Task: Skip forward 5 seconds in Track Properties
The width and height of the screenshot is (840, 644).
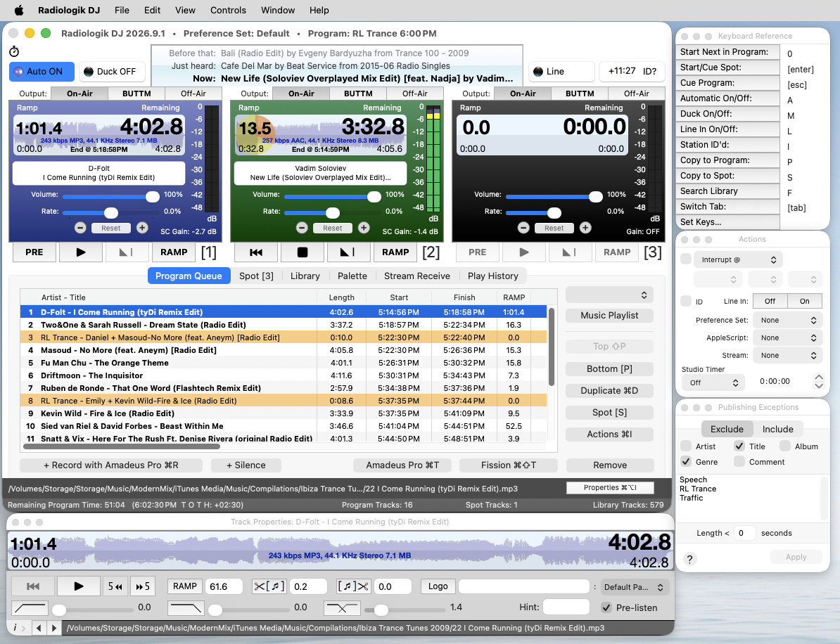Action: coord(143,586)
